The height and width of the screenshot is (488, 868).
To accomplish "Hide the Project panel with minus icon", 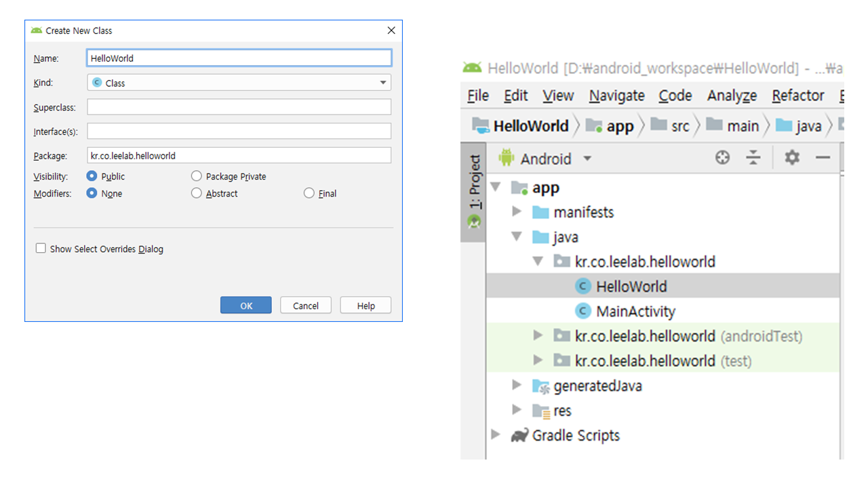I will pyautogui.click(x=823, y=158).
